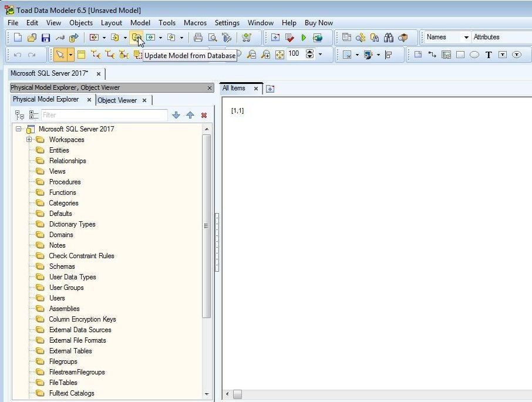Viewport: 532px width, 402px height.
Task: Select the All Items workspace tab
Action: [234, 88]
